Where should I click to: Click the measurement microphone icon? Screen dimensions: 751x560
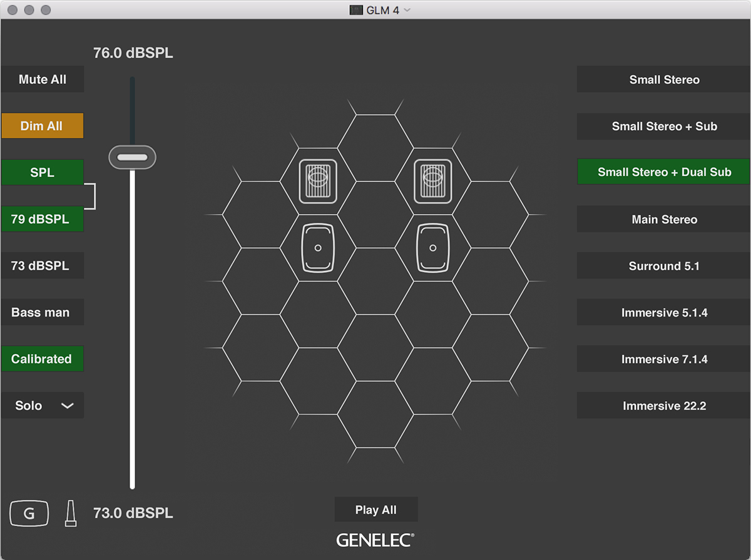(71, 513)
